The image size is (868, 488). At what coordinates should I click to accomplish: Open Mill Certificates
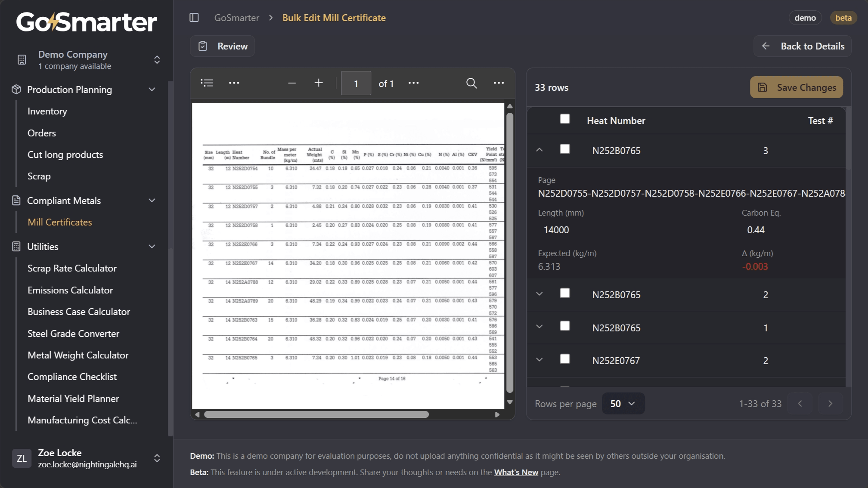(x=60, y=222)
